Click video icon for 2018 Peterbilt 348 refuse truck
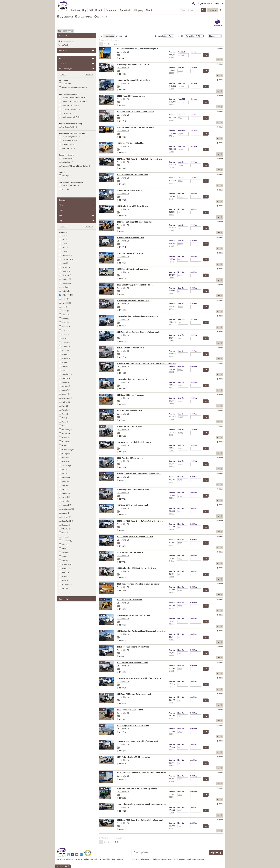The width and height of the screenshot is (280, 868). click(x=118, y=197)
